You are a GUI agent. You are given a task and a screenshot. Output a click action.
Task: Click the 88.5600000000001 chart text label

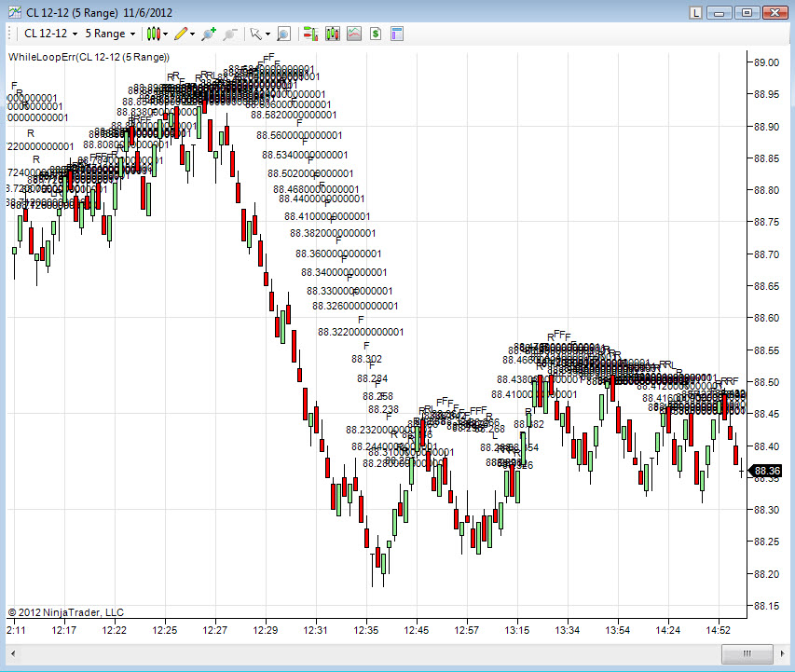(x=299, y=135)
